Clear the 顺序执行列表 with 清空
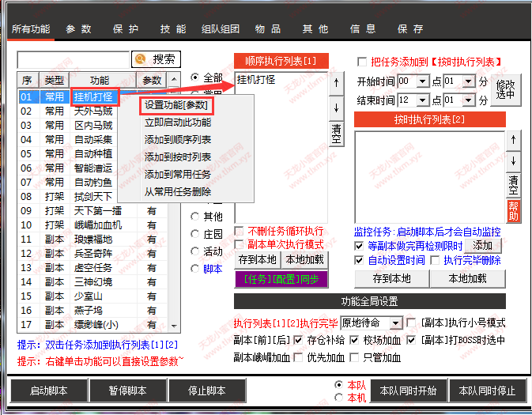 point(336,134)
